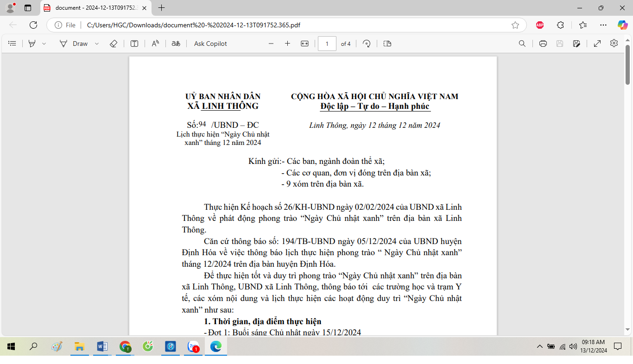Show hidden system tray icons
This screenshot has height=364, width=633.
539,346
